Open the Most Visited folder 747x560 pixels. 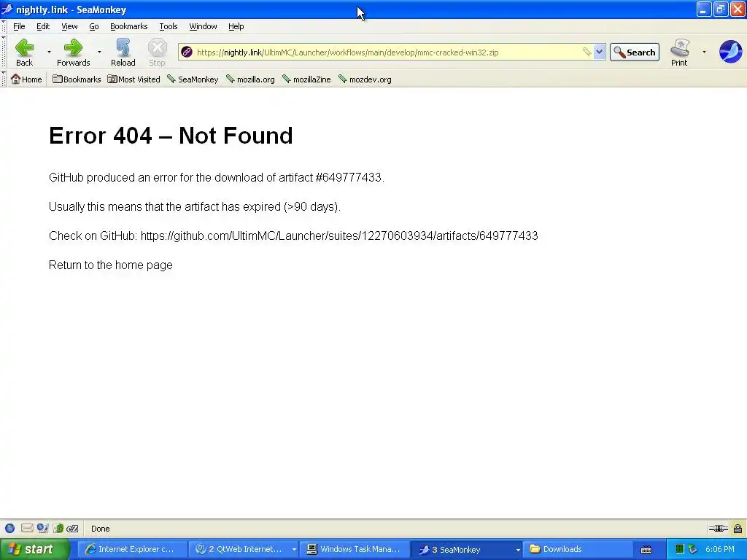[133, 79]
